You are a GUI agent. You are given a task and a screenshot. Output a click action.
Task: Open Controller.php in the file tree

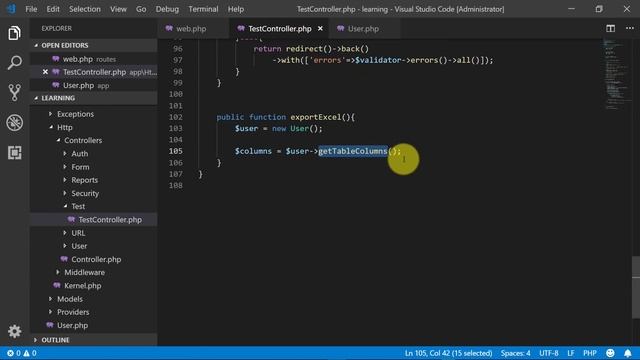(x=96, y=259)
